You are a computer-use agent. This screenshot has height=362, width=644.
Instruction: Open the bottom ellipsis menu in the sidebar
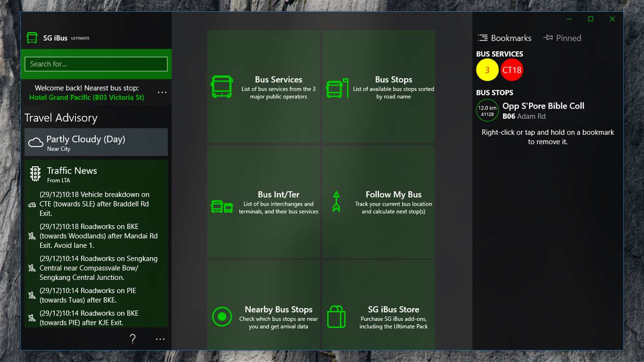coord(160,339)
